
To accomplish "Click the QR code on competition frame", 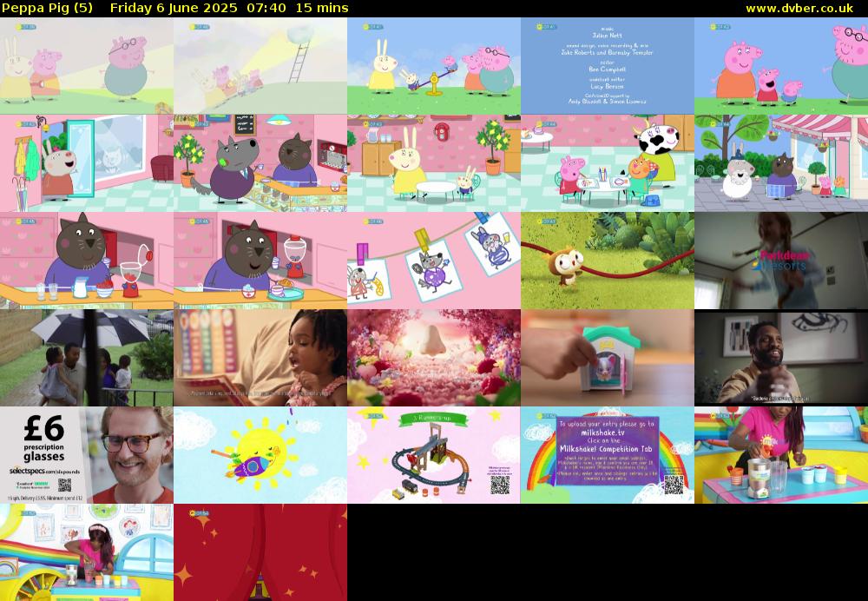I will pyautogui.click(x=674, y=485).
